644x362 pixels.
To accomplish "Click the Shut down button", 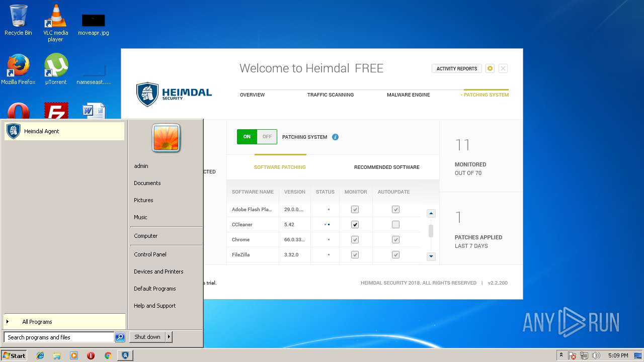I will pyautogui.click(x=147, y=337).
